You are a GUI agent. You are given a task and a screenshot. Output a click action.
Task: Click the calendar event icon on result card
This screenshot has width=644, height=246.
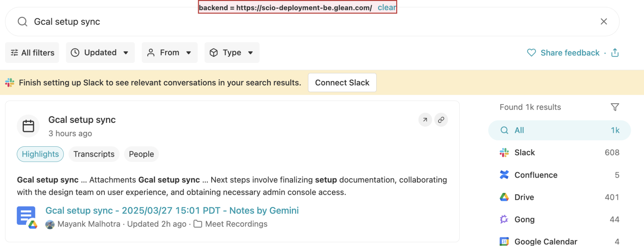pos(28,126)
